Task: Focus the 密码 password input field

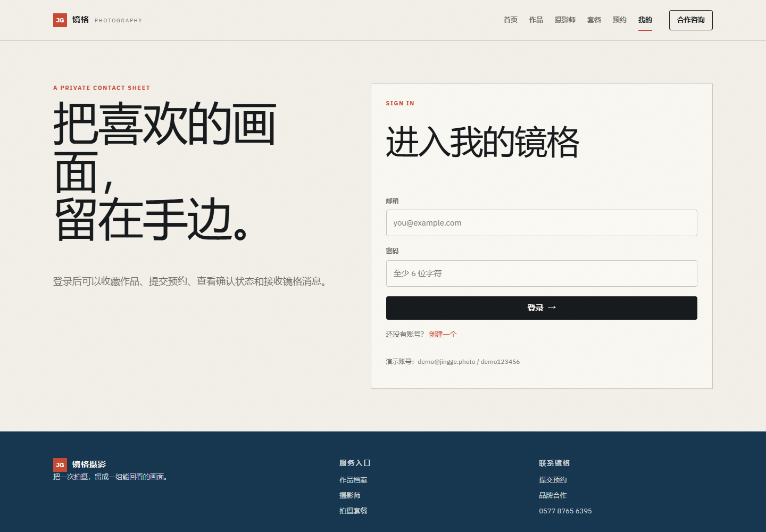Action: tap(542, 273)
